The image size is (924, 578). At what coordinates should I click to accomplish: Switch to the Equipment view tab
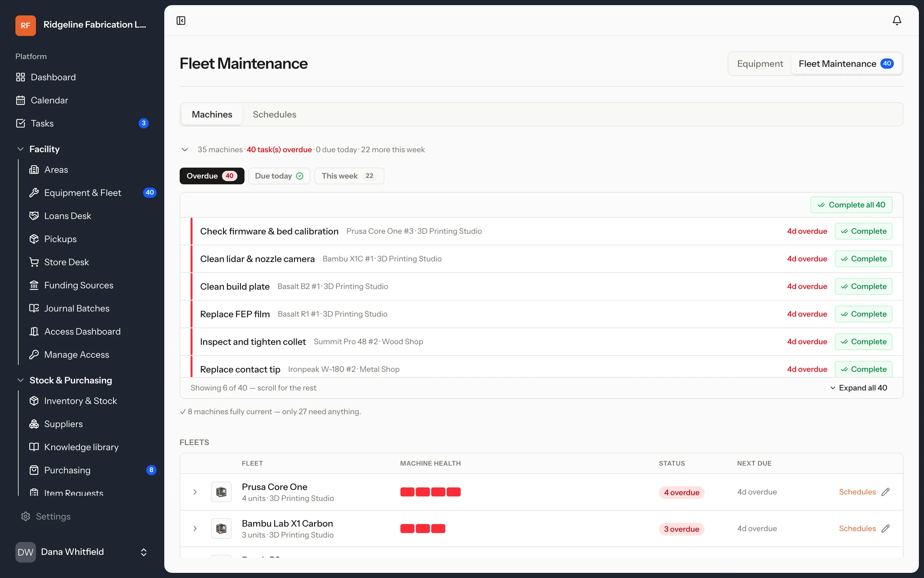coord(760,64)
